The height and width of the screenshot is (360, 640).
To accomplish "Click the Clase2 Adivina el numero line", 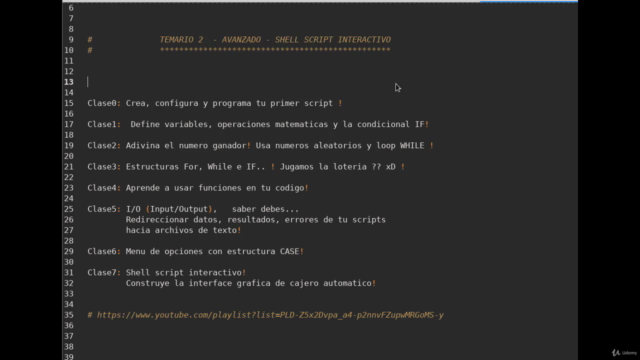I will [x=260, y=146].
